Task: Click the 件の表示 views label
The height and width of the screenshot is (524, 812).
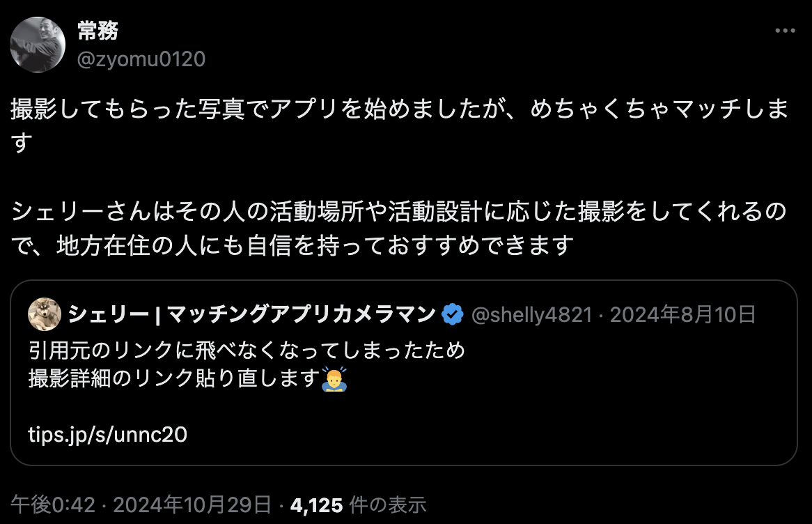Action: pos(388,504)
